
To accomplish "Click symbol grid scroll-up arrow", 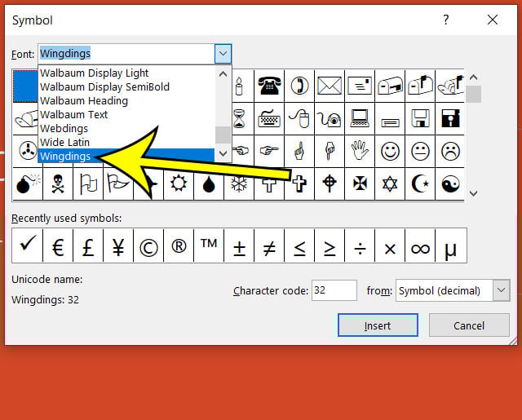I will click(473, 77).
